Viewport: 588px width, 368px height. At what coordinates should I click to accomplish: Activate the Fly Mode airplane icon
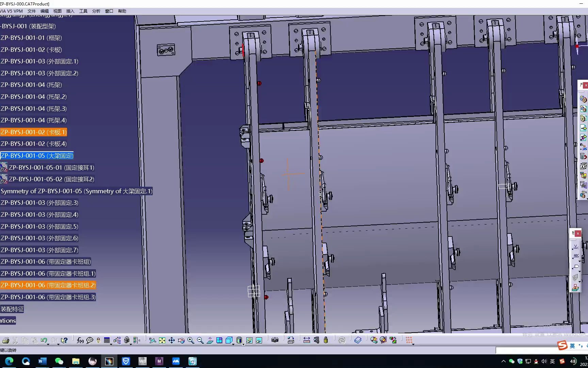coord(152,340)
